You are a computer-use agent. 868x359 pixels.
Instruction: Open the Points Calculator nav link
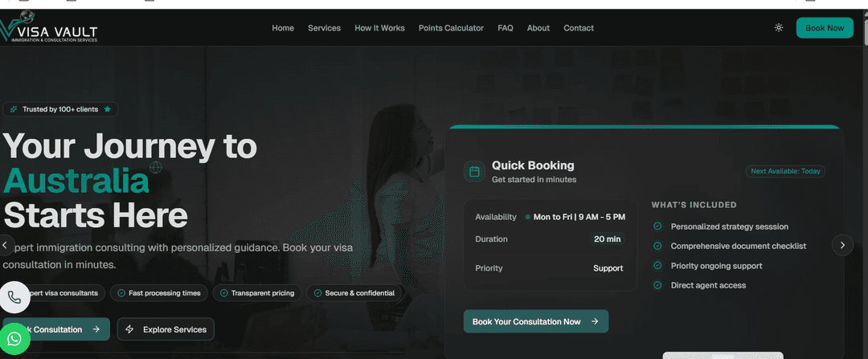tap(451, 27)
